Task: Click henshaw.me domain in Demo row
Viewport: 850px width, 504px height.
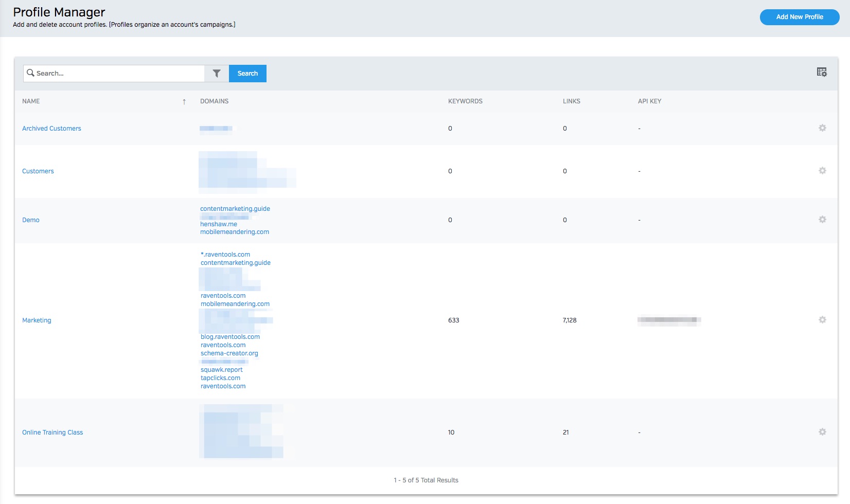Action: (219, 224)
